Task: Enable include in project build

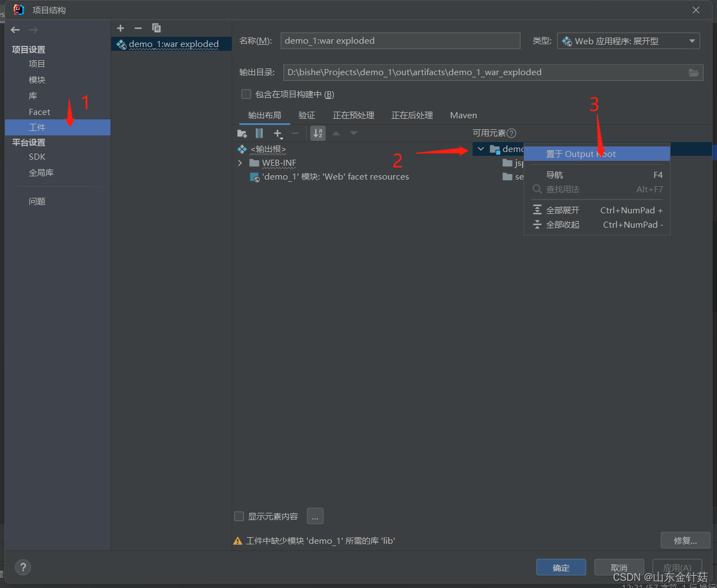Action: pos(247,94)
